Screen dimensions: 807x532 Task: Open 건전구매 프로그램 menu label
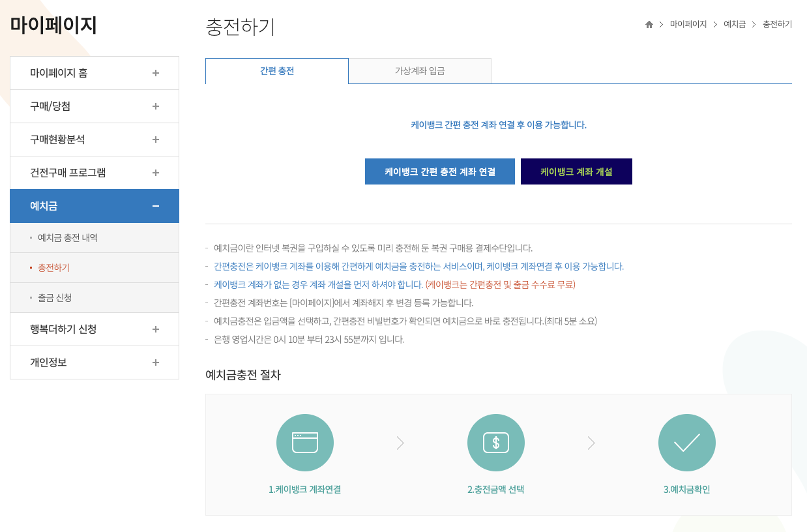tap(68, 173)
